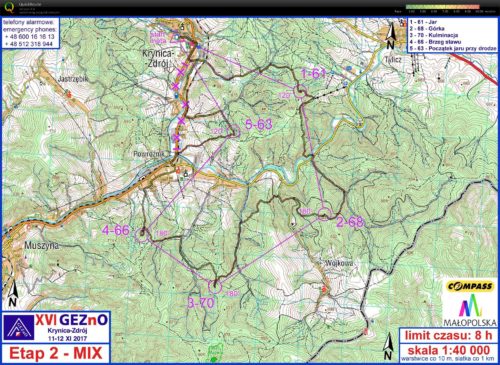Click 'skala 1:40 000' scale label
Viewport: 500px width, 365px height.
point(448,350)
